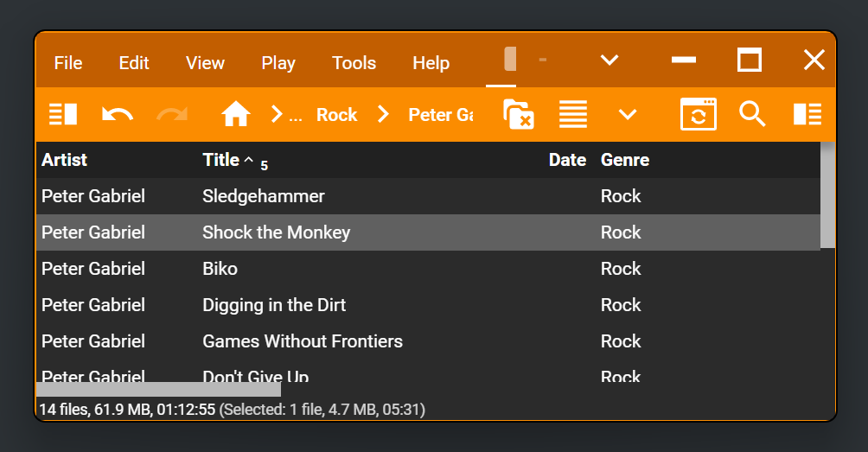
Task: Open the Tools menu
Action: coord(354,63)
